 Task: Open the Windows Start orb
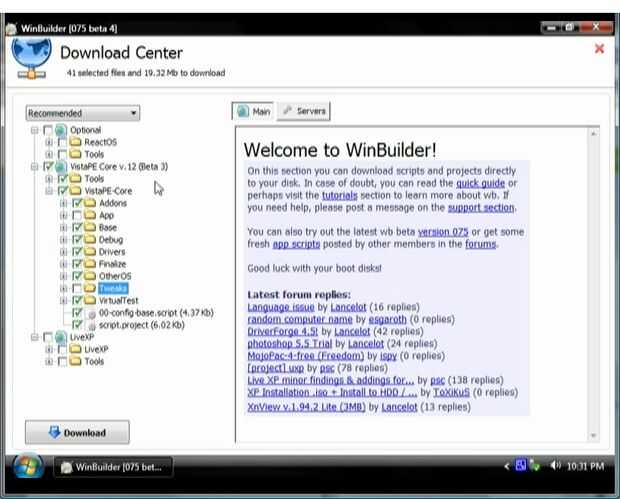click(28, 466)
